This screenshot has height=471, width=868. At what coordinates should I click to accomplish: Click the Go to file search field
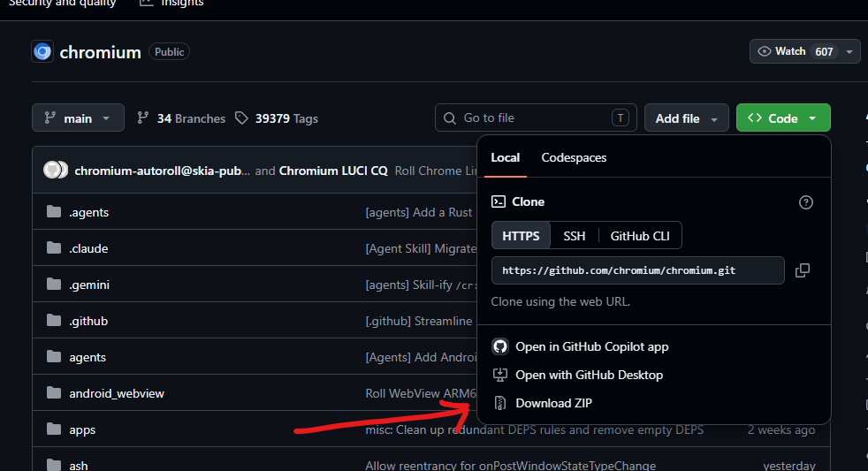click(x=536, y=118)
